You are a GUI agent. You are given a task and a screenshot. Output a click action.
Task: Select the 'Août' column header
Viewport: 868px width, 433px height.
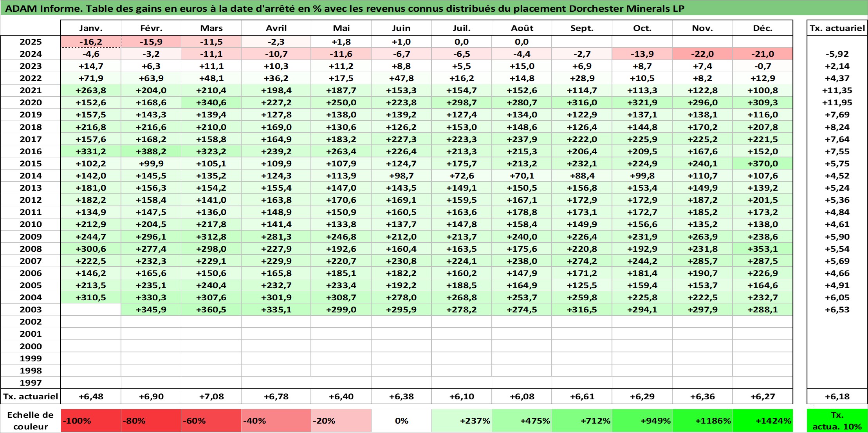coord(522,28)
